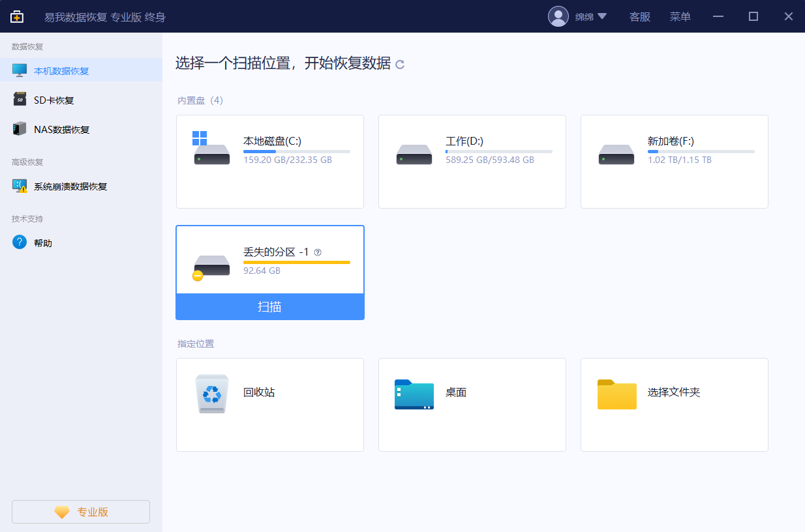The width and height of the screenshot is (805, 532).
Task: Open 帮助 help in sidebar
Action: (x=43, y=243)
